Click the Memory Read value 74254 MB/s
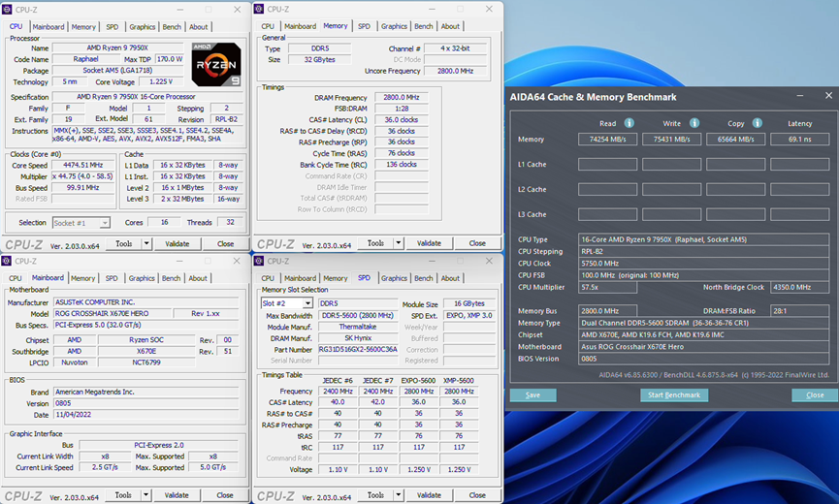The height and width of the screenshot is (504, 839). 608,139
